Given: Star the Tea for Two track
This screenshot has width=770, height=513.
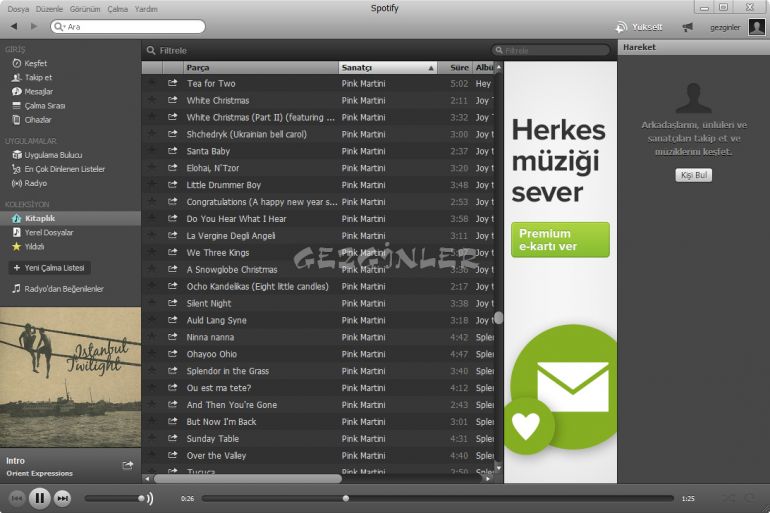Looking at the screenshot, I should [x=152, y=83].
